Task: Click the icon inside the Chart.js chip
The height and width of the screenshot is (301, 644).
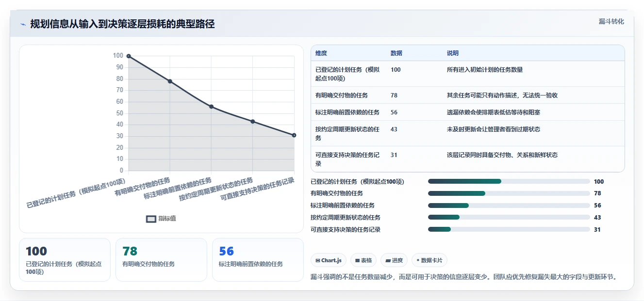Action: [x=317, y=260]
